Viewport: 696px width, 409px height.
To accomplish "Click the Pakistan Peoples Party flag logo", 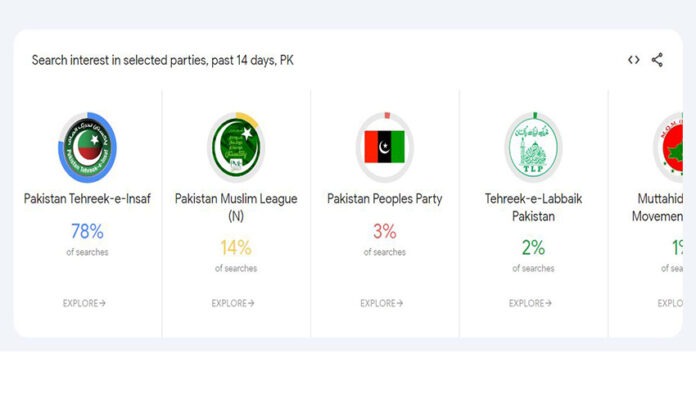I will (x=385, y=147).
